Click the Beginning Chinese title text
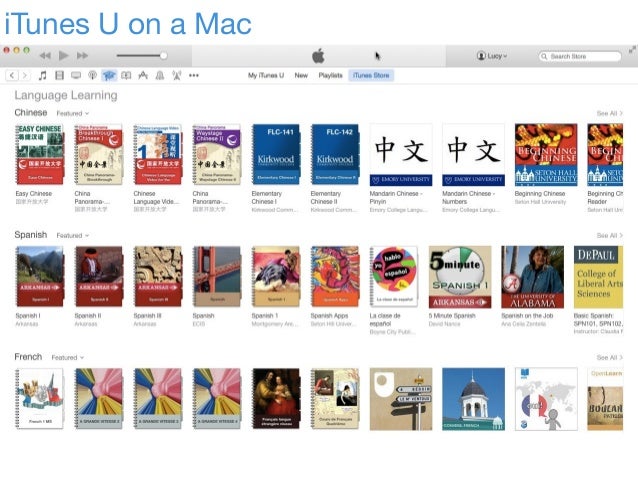The height and width of the screenshot is (479, 638). (540, 194)
